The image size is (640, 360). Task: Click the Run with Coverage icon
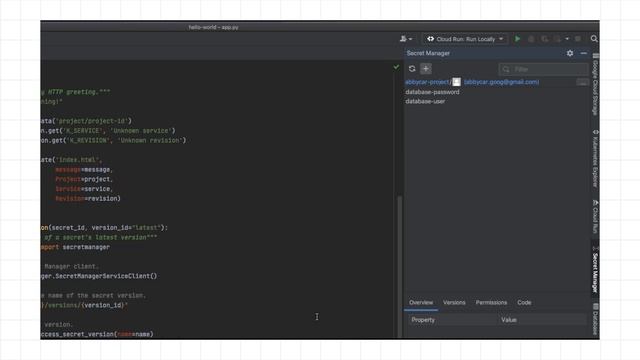coord(544,39)
